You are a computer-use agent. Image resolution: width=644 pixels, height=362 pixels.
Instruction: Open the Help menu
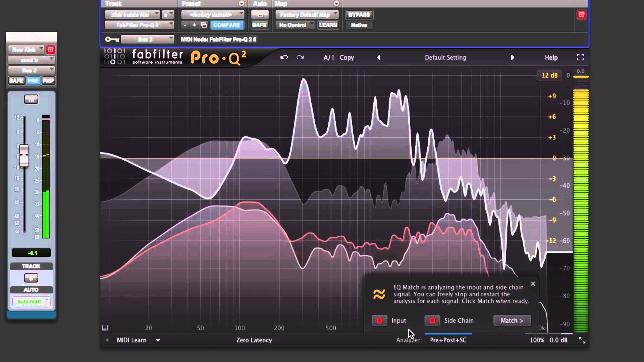coord(551,58)
